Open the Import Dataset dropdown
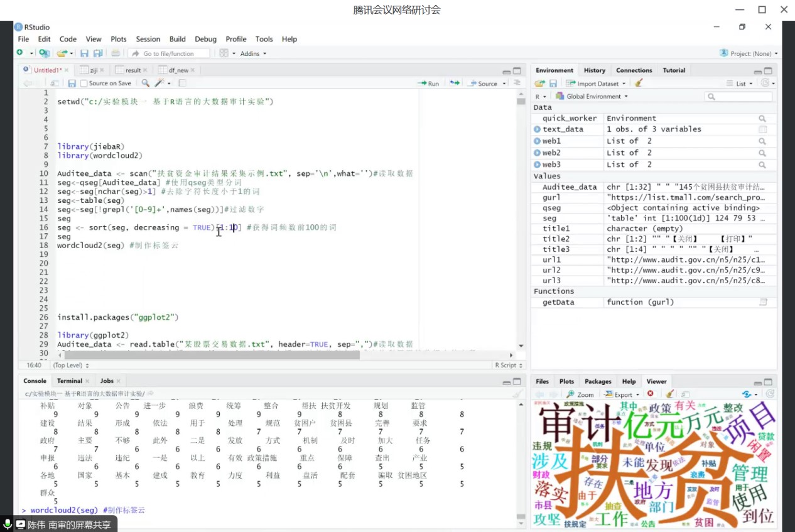The image size is (795, 532). pos(595,84)
